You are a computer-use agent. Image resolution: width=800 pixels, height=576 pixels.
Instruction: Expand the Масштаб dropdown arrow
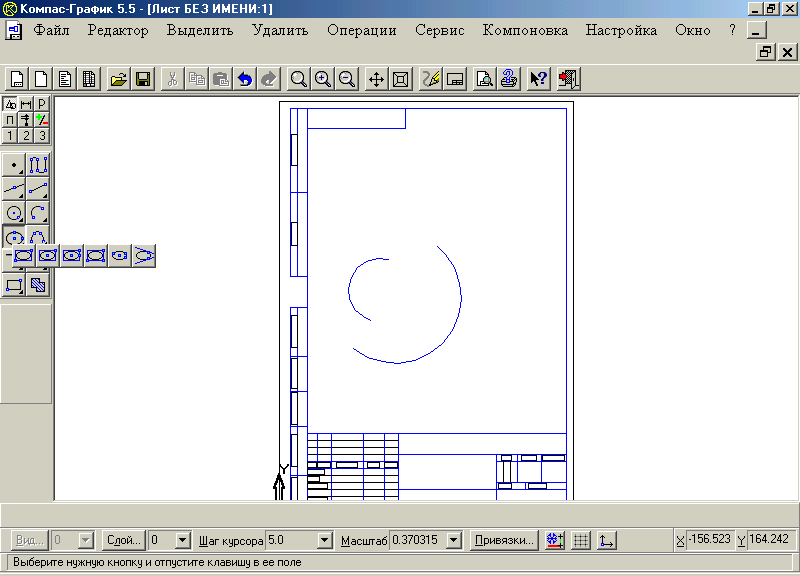(x=454, y=540)
